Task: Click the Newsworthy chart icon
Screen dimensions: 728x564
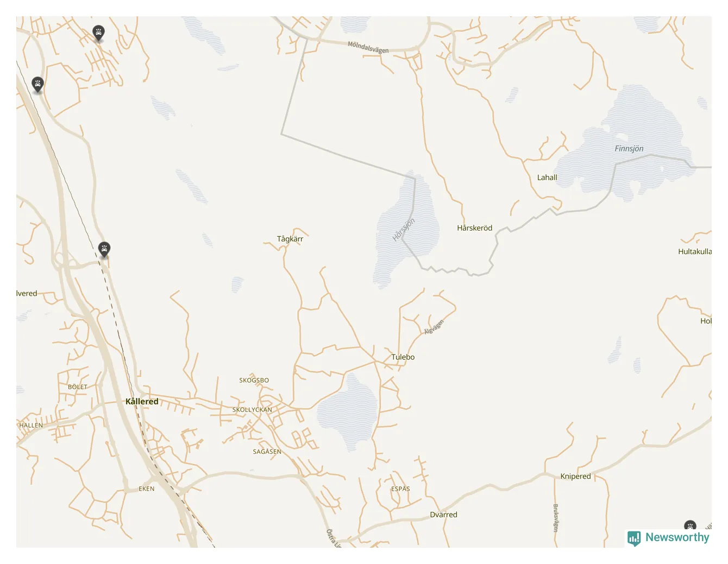Action: tap(634, 538)
